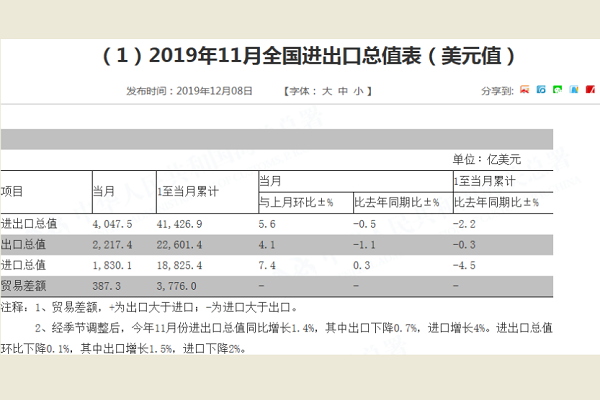Click the 进出口总值 row label
600x400 pixels.
point(29,224)
